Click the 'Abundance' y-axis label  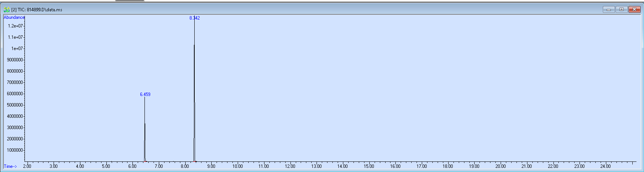click(x=14, y=17)
